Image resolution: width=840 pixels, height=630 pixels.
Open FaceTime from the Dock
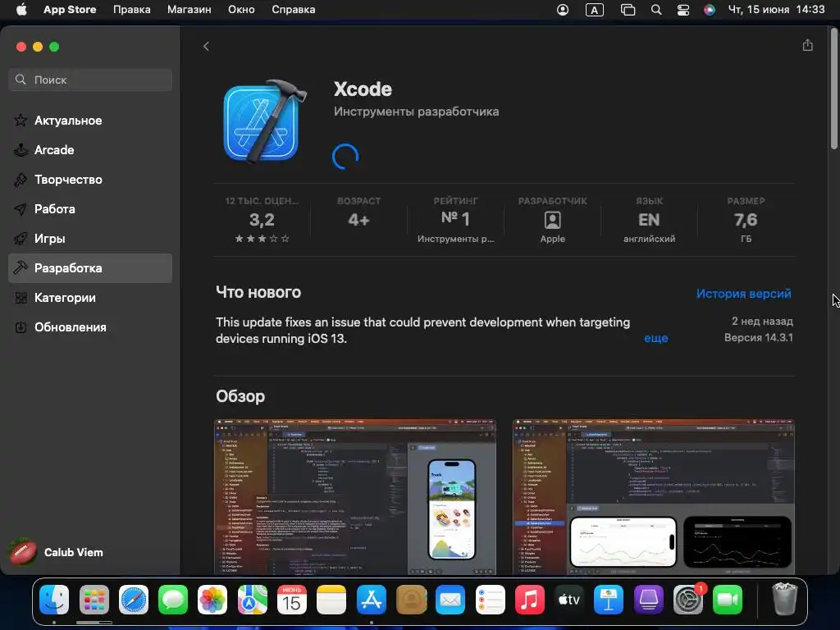click(x=728, y=600)
